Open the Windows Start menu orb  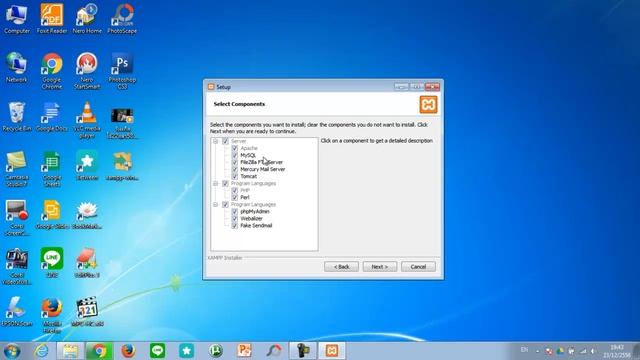click(12, 351)
